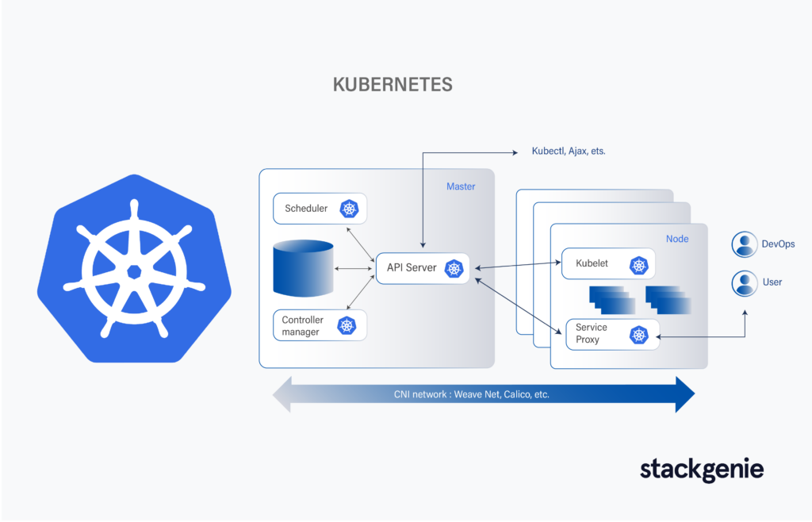Click the KUBERNETES title heading
Screen dimensions: 812x522
(x=393, y=84)
